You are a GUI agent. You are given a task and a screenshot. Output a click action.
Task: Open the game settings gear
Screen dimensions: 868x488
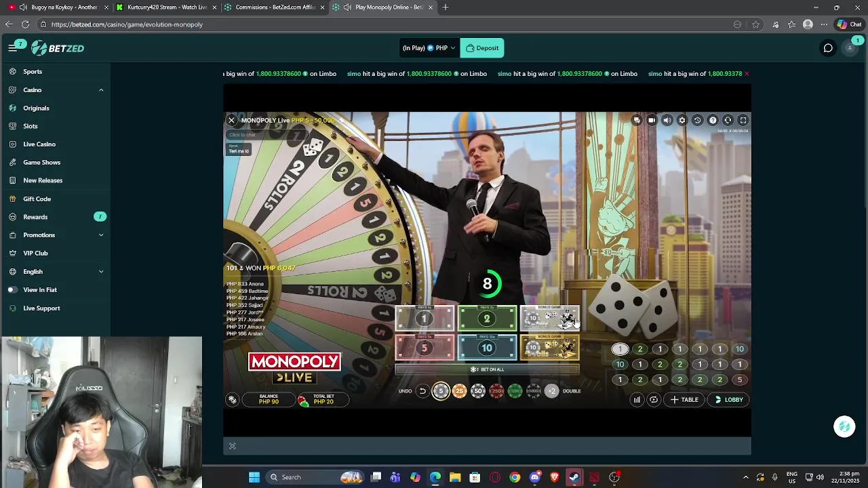[682, 120]
